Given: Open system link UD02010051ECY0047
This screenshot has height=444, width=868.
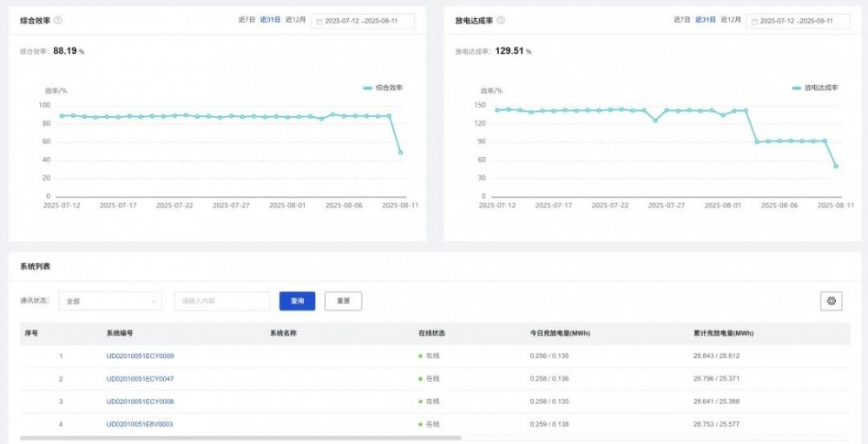Looking at the screenshot, I should pyautogui.click(x=140, y=379).
